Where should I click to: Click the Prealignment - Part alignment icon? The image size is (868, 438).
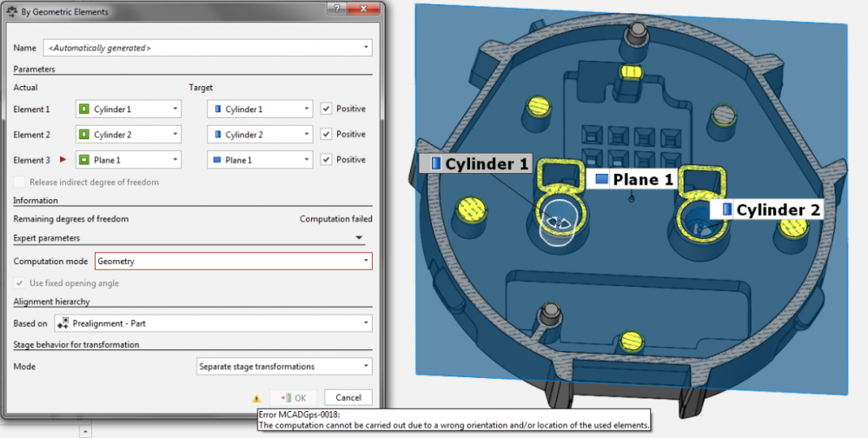(62, 323)
